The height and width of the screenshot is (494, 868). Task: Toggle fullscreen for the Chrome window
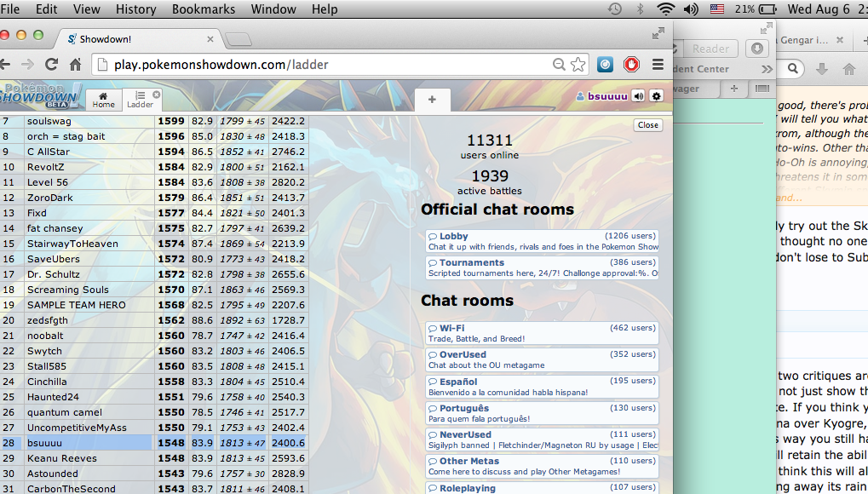tap(658, 34)
